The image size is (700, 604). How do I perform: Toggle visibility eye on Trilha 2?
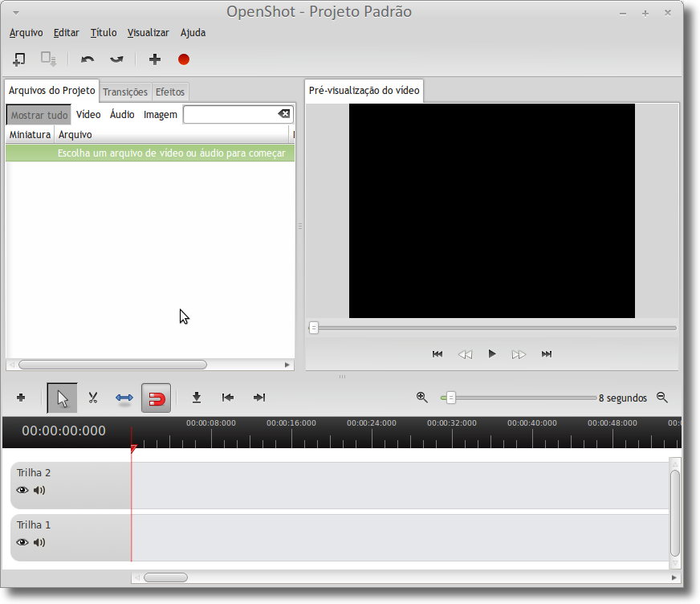point(22,490)
